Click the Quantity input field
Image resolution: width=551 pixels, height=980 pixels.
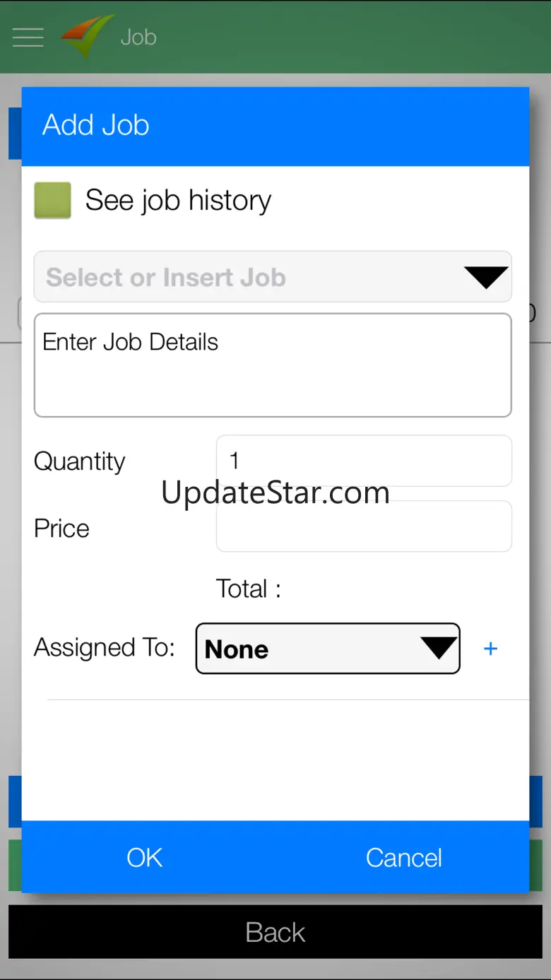tap(364, 461)
